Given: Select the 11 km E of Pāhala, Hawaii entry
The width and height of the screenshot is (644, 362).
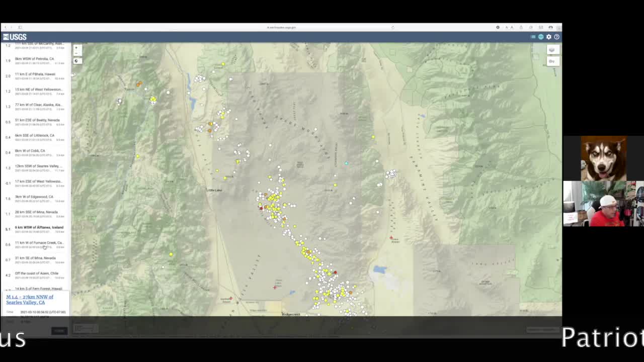Looking at the screenshot, I should click(35, 75).
